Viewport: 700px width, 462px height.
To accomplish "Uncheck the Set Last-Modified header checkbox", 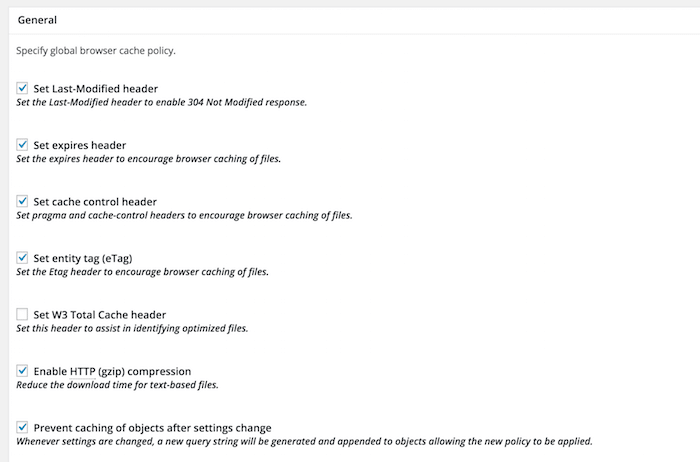I will 22,88.
